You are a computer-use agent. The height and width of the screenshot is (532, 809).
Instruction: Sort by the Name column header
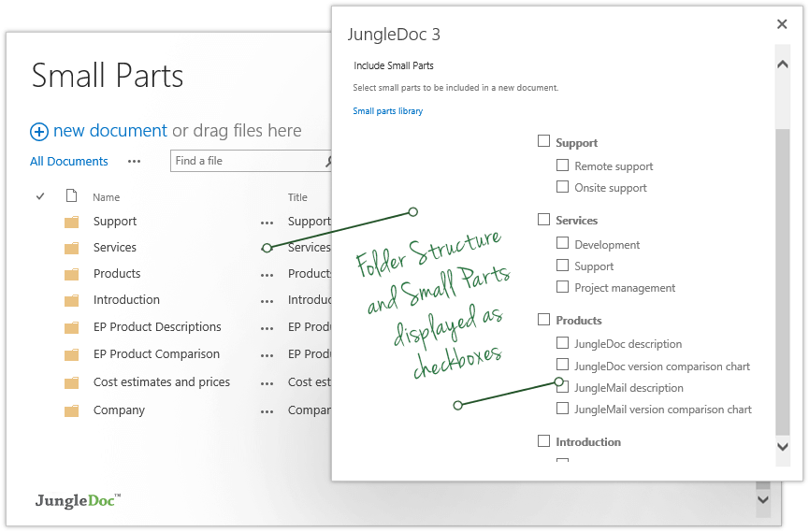(x=107, y=197)
